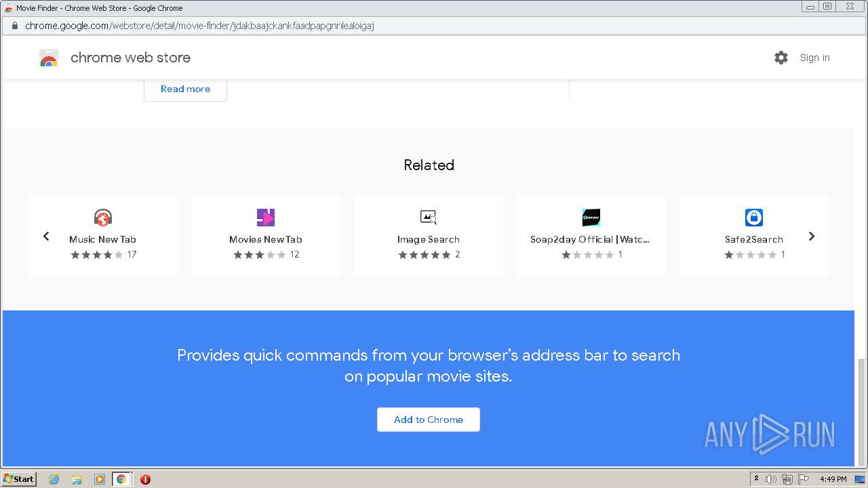The image size is (868, 488).
Task: Open the Image Search title
Action: click(x=429, y=239)
